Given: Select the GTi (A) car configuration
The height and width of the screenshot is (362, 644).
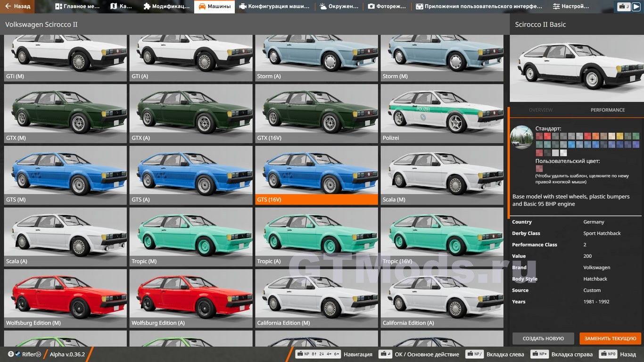Looking at the screenshot, I should pyautogui.click(x=191, y=58).
